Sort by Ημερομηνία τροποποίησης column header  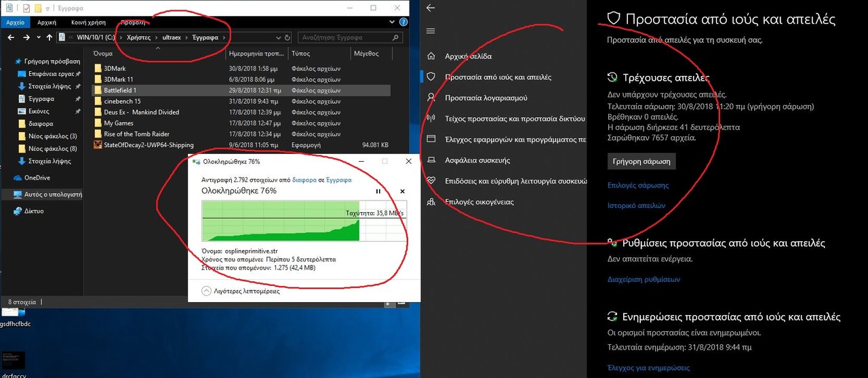(257, 54)
